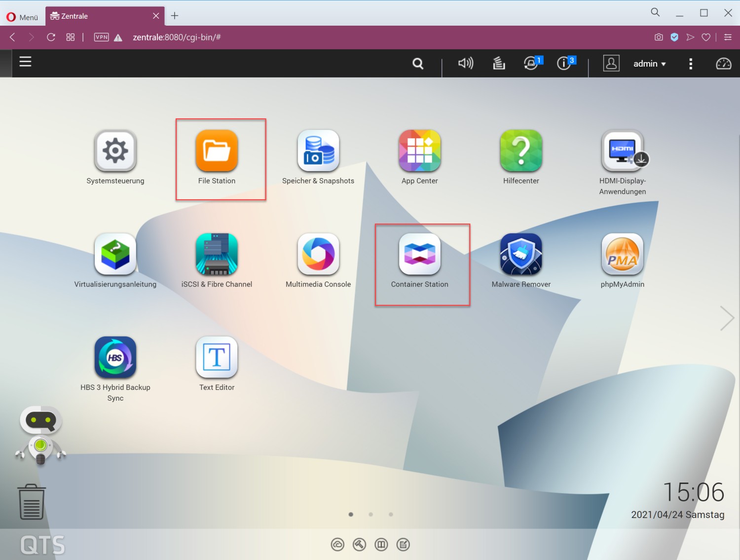Screen dimensions: 740x560
Task: Launch Container Station
Action: (420, 254)
